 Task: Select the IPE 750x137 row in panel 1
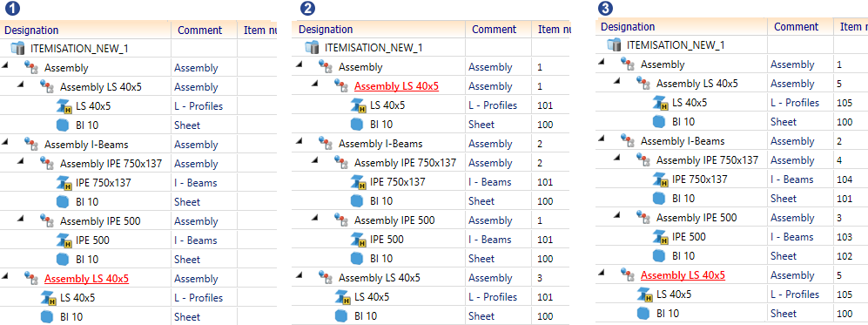pyautogui.click(x=138, y=183)
